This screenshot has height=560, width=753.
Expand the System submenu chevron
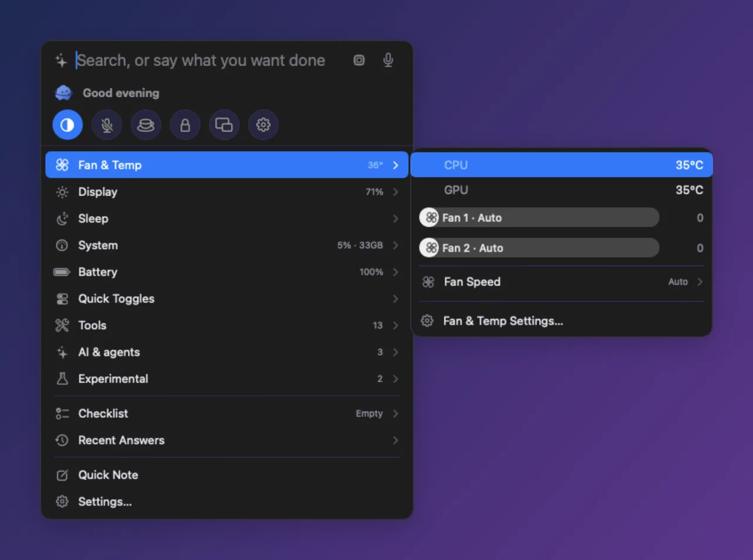[x=395, y=245]
